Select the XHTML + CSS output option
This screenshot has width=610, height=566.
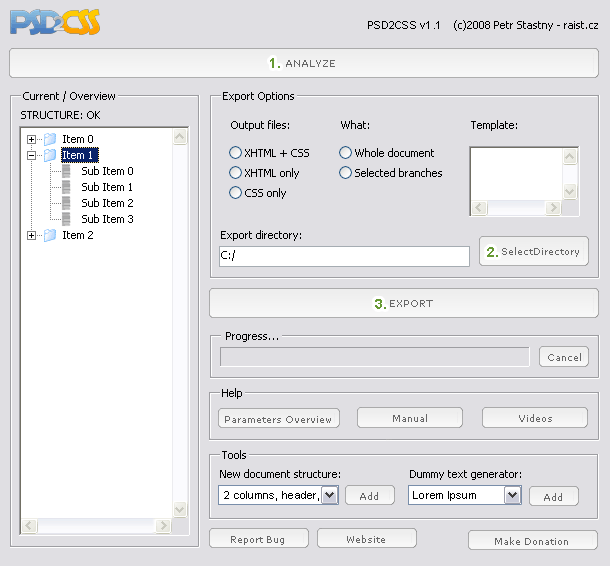pyautogui.click(x=236, y=153)
